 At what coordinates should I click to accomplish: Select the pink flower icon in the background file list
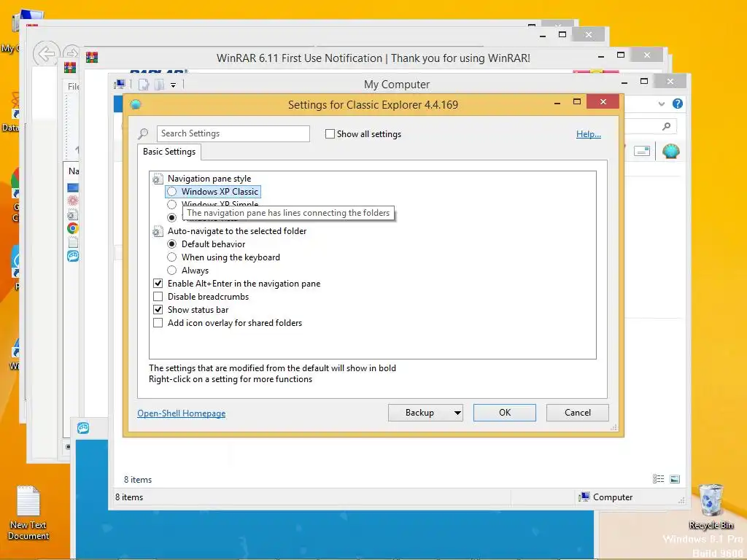pyautogui.click(x=73, y=201)
